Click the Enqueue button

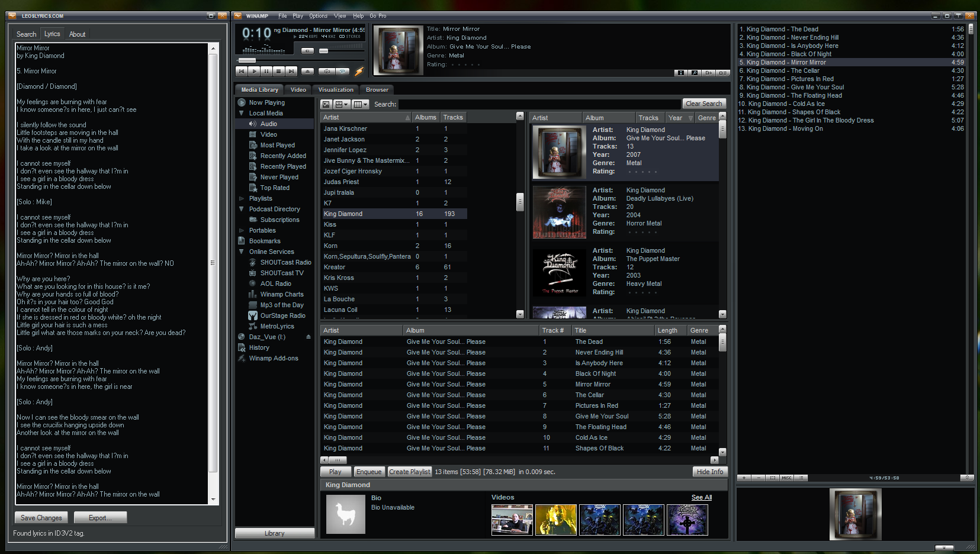point(369,472)
